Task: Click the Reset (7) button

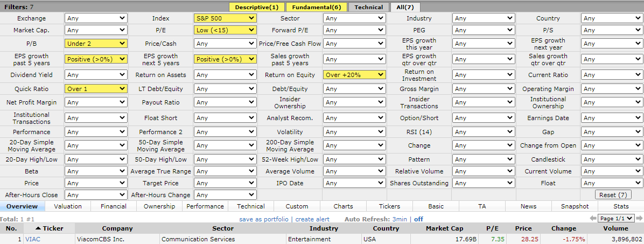Action: pos(612,194)
